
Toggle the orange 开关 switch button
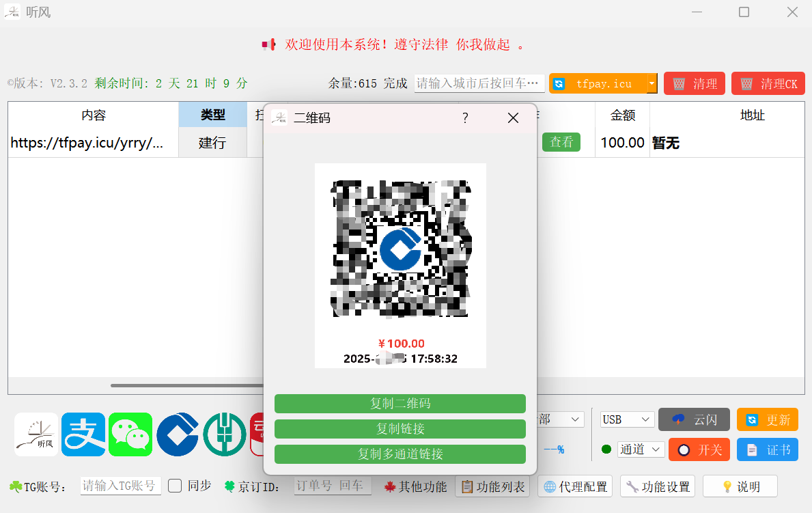[699, 449]
